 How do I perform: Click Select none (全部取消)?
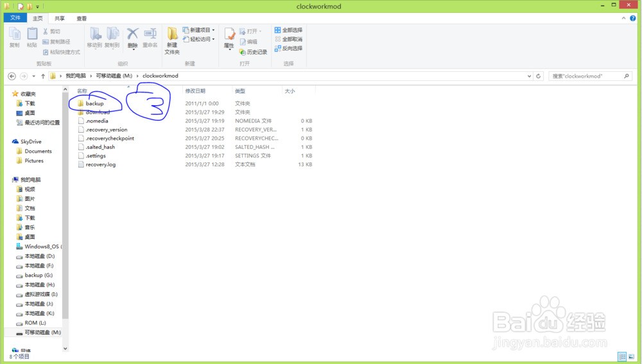(x=288, y=39)
